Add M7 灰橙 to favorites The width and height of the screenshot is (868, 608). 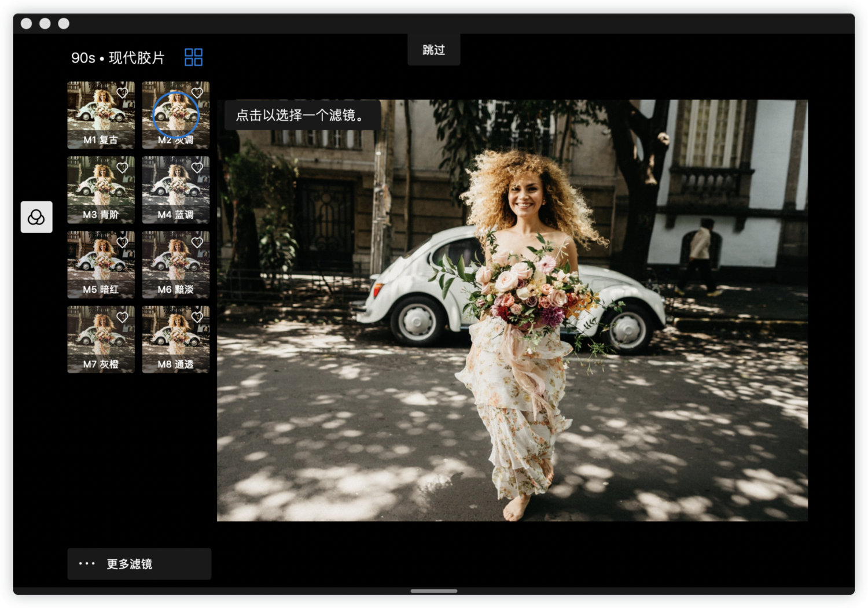coord(122,317)
